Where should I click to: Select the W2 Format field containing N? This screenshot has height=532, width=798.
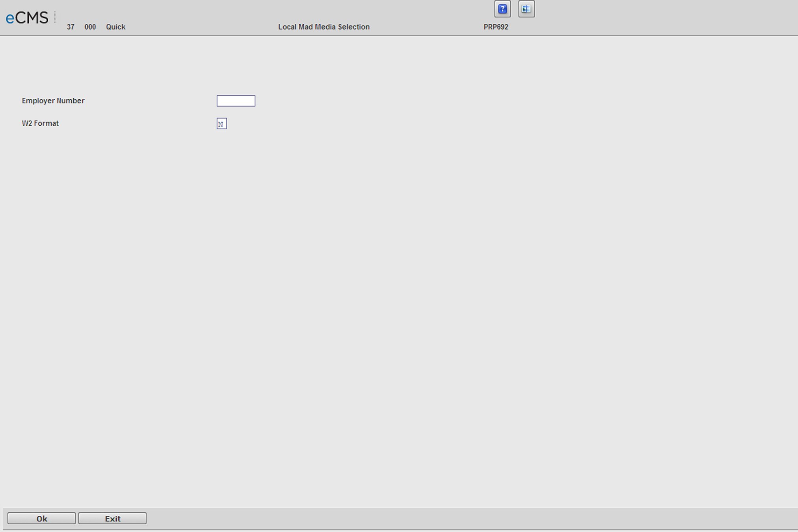click(x=222, y=124)
